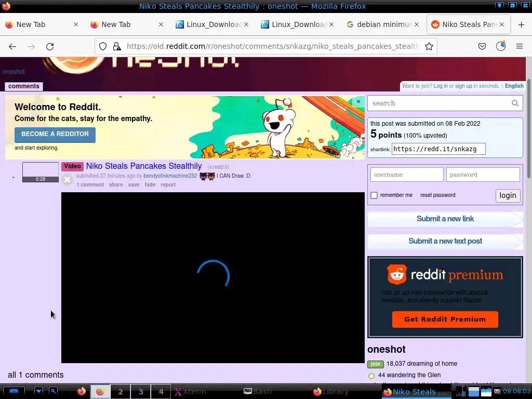
Task: Open the Firefox hamburger menu
Action: tap(520, 46)
